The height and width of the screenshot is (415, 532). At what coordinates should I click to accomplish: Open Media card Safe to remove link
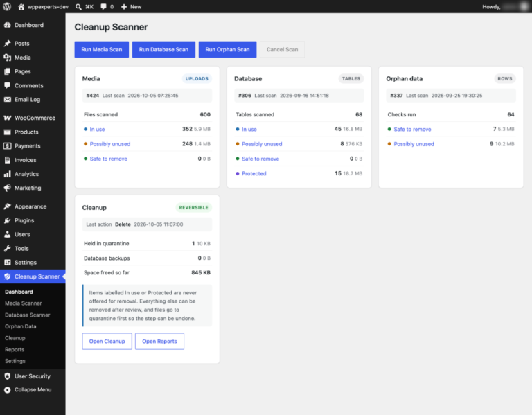coord(109,159)
